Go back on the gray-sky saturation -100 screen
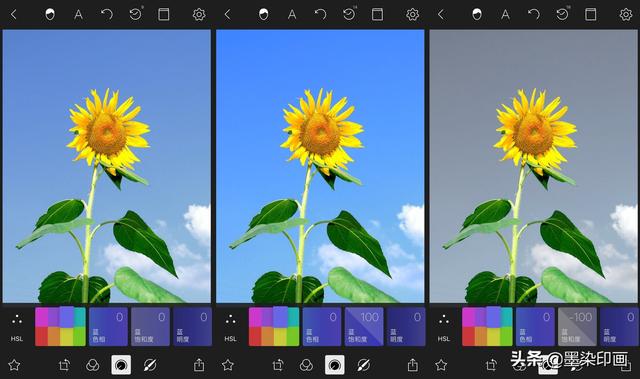Image resolution: width=640 pixels, height=379 pixels. [x=441, y=15]
